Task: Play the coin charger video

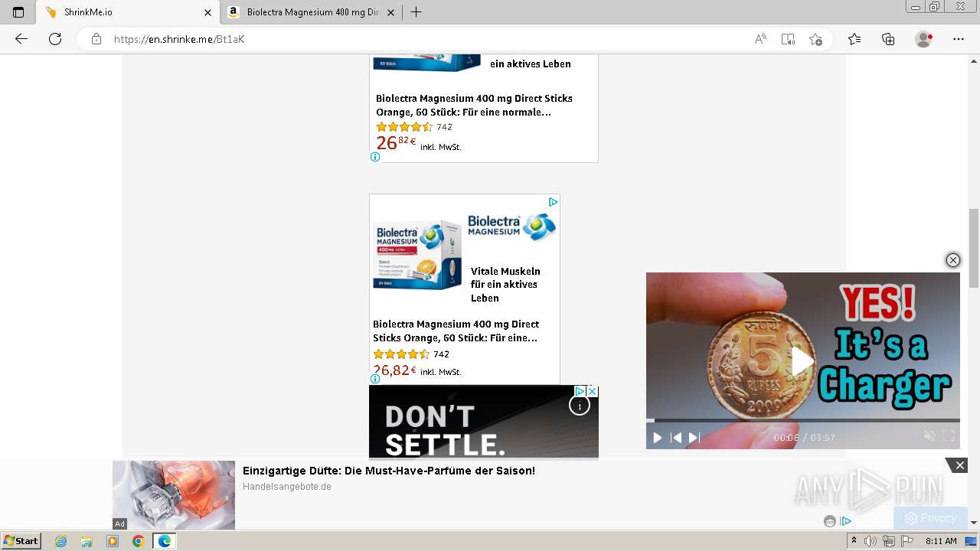Action: click(x=802, y=361)
